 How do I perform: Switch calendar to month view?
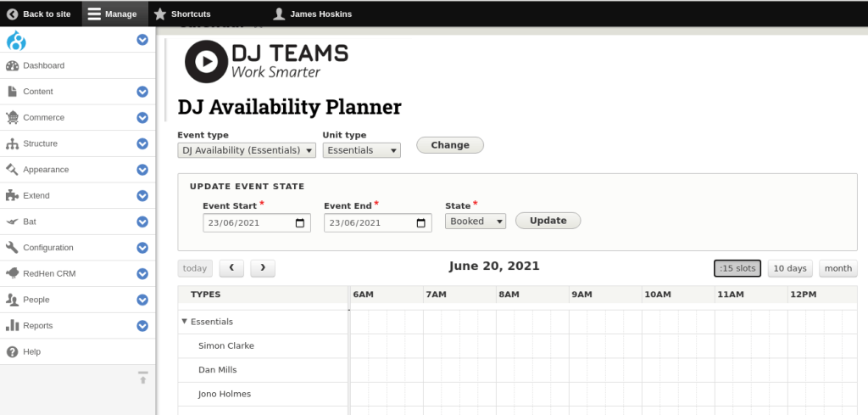coord(837,268)
